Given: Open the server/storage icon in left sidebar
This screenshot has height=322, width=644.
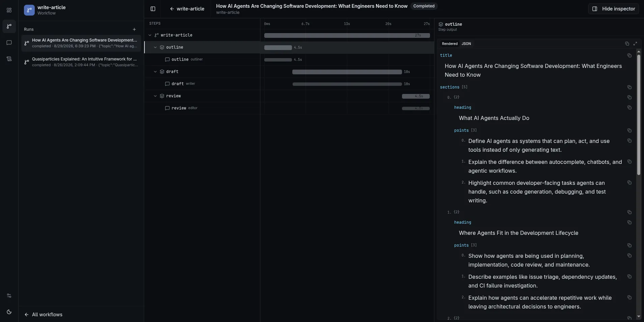Looking at the screenshot, I should click(x=9, y=59).
